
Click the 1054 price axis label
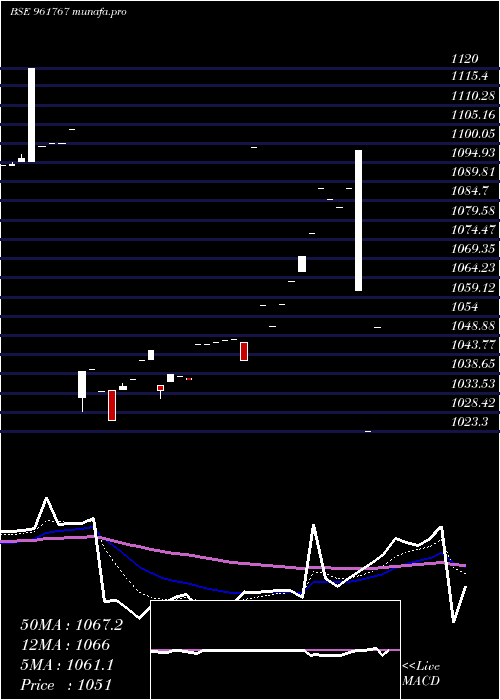[x=465, y=306]
